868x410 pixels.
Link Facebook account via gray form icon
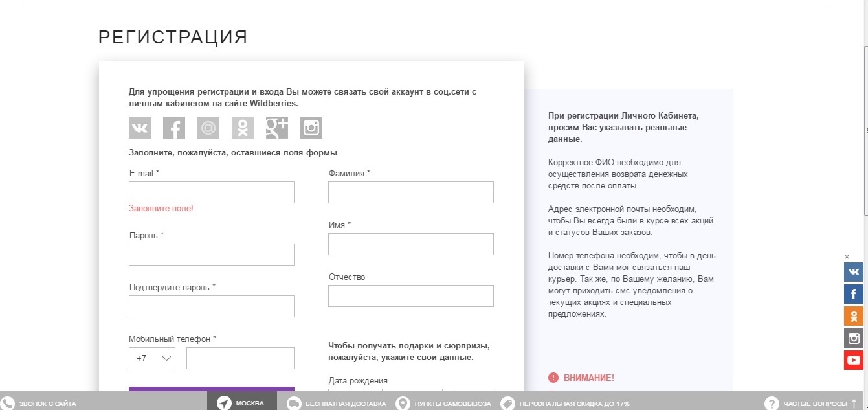click(174, 128)
